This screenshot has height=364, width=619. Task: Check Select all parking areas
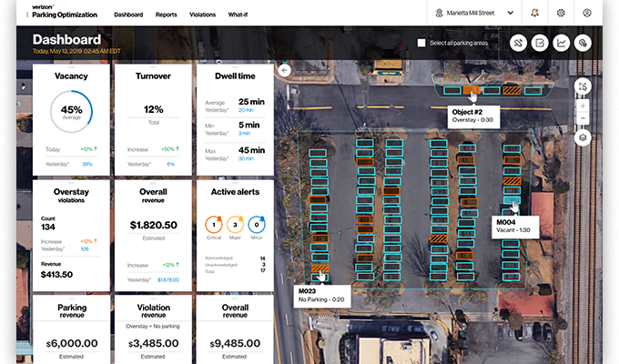click(421, 43)
